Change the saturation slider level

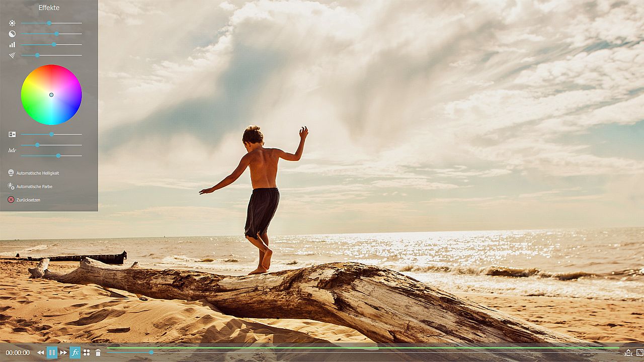click(x=51, y=44)
